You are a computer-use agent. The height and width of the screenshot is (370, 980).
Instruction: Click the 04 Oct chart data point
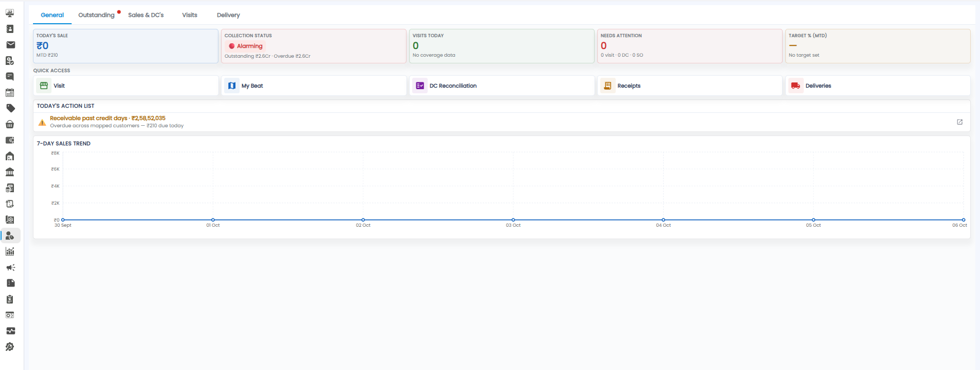663,220
